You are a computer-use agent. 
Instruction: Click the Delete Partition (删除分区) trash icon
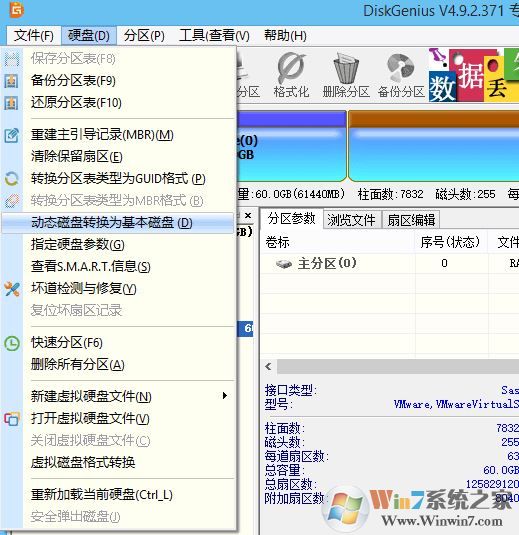click(346, 68)
